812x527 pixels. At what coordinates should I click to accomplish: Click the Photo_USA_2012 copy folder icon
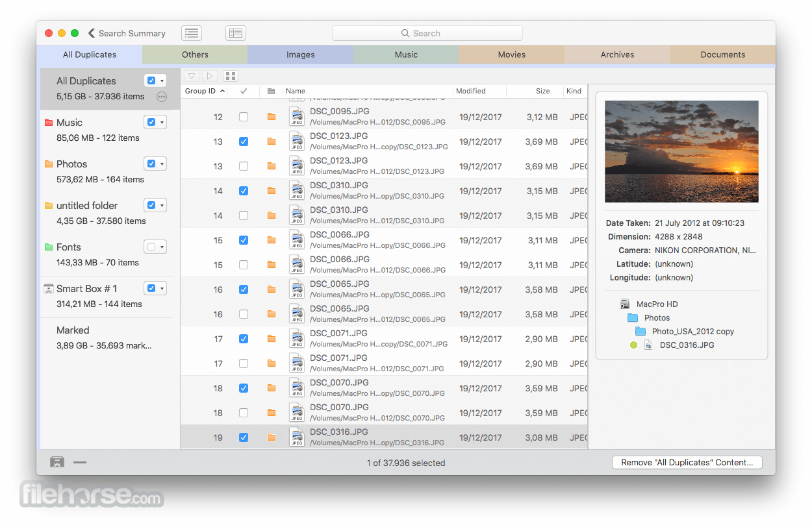point(641,332)
